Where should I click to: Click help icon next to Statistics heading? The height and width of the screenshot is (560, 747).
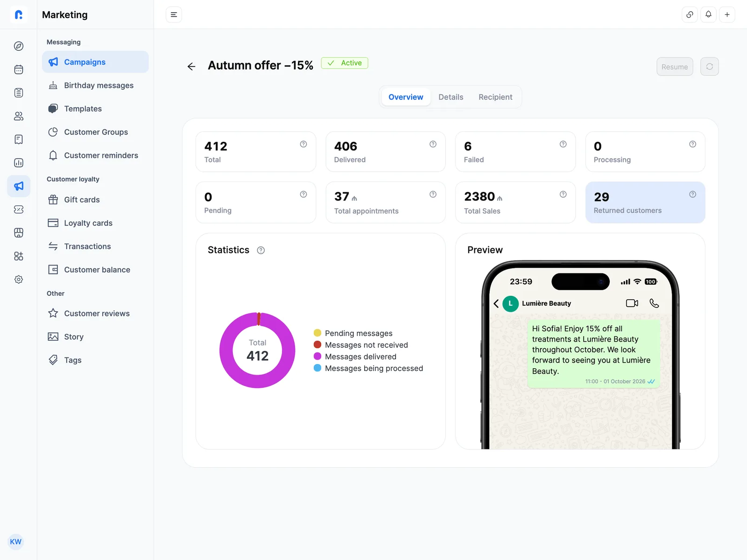pyautogui.click(x=261, y=250)
